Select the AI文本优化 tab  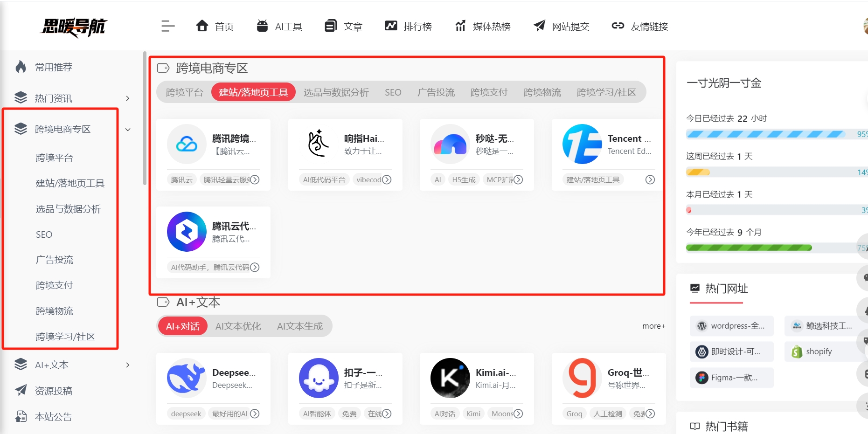(x=238, y=326)
